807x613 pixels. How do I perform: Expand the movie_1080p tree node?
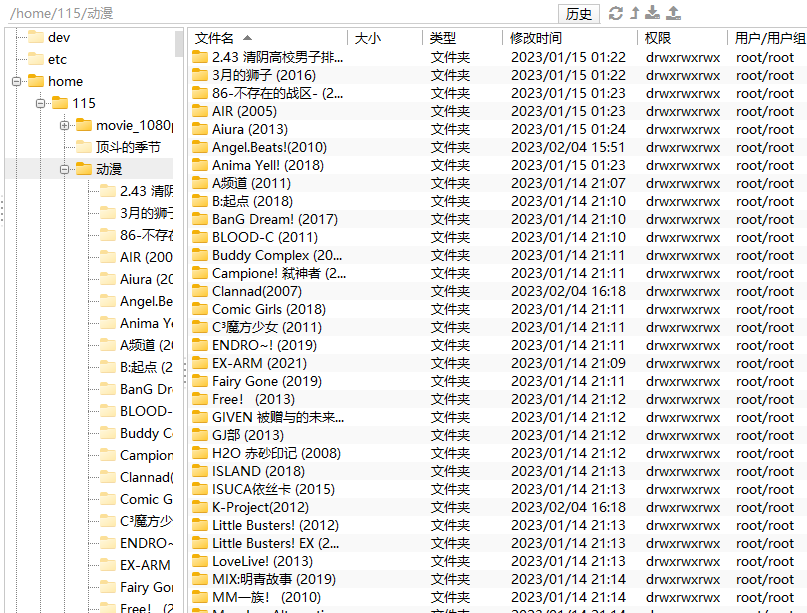(x=64, y=126)
